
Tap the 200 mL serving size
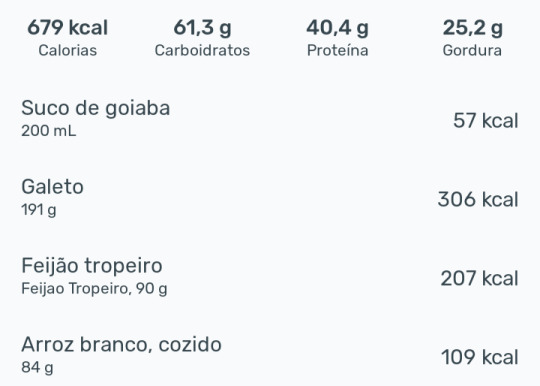coord(49,131)
